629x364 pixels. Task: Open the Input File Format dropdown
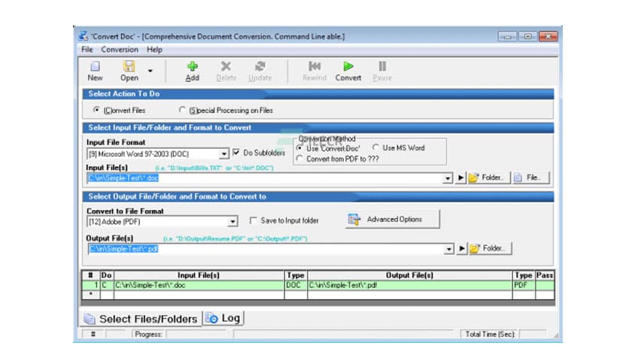tap(224, 154)
